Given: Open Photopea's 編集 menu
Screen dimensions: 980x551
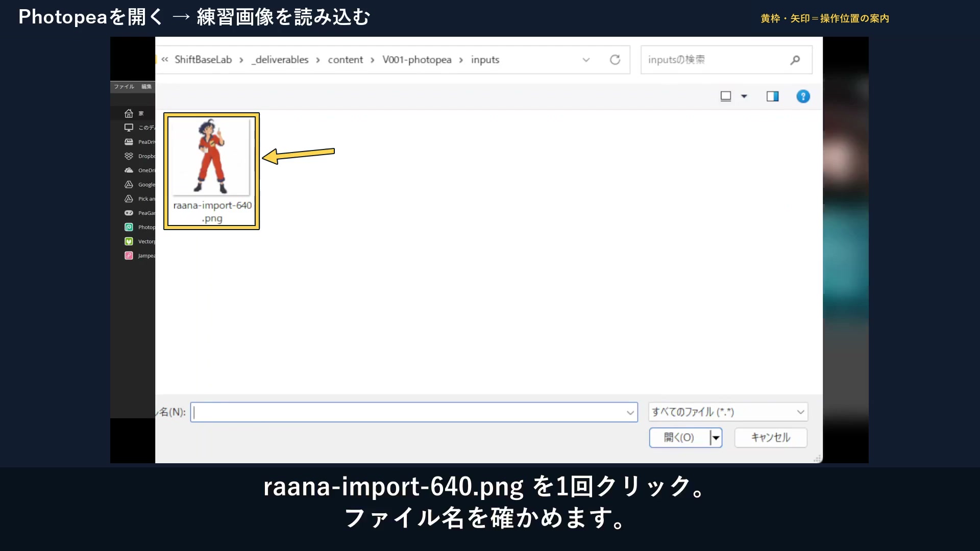Looking at the screenshot, I should (146, 87).
